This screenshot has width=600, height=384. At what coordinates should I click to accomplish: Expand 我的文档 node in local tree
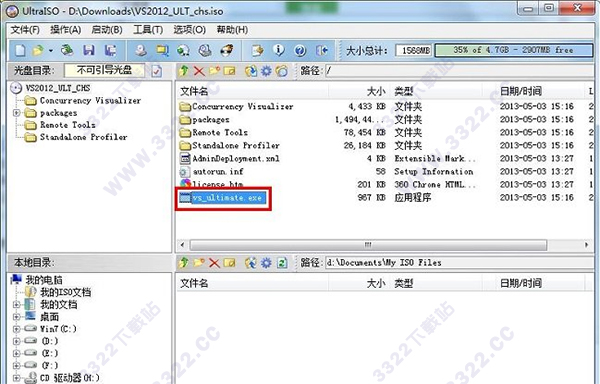click(x=16, y=304)
